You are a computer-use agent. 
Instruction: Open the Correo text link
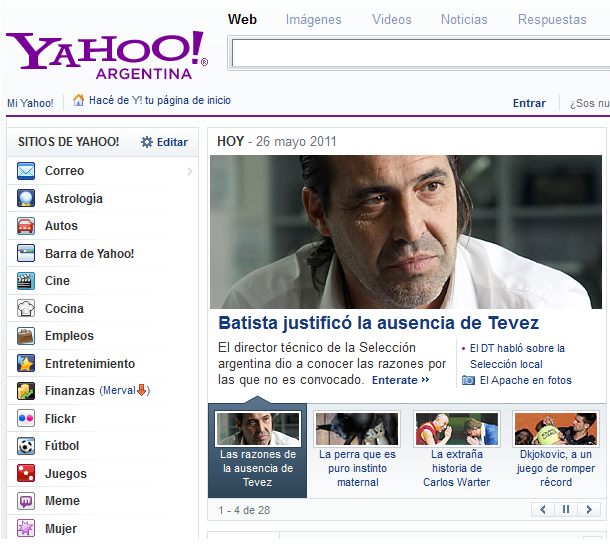[x=64, y=171]
